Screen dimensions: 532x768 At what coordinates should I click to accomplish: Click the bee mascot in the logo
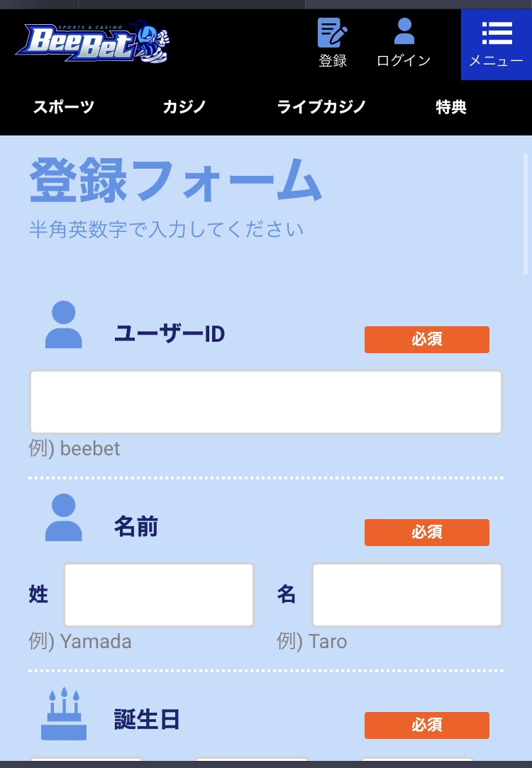[151, 43]
